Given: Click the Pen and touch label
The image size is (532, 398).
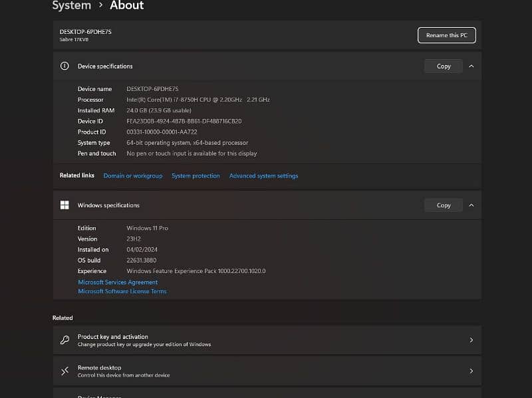Looking at the screenshot, I should (96, 153).
